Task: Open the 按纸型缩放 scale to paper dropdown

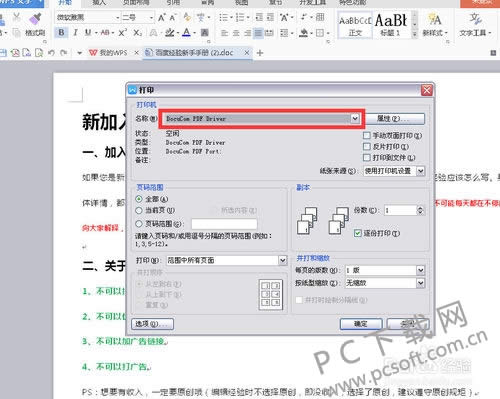Action: coord(421,283)
